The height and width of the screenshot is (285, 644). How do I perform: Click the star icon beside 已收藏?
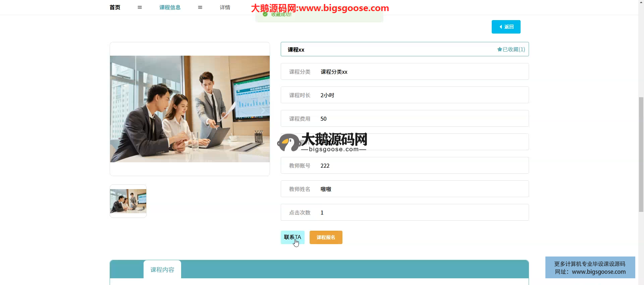[499, 49]
